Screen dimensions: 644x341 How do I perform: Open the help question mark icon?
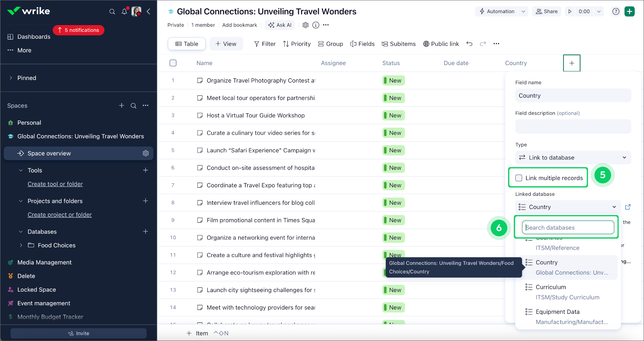pyautogui.click(x=616, y=11)
